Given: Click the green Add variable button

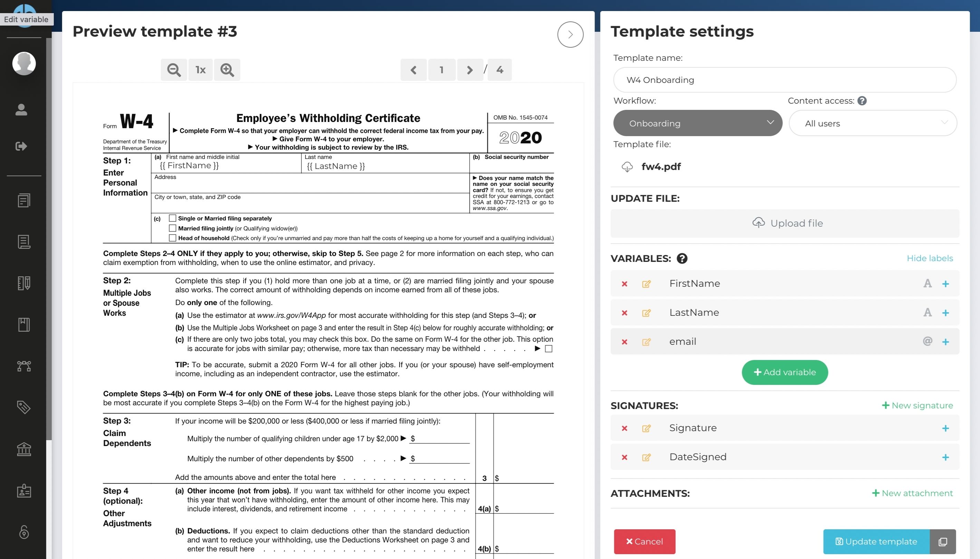Looking at the screenshot, I should tap(784, 372).
